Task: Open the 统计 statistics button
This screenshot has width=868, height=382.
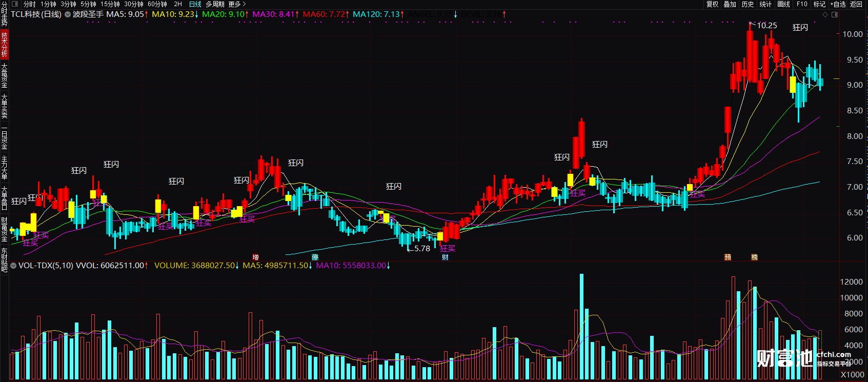Action: [765, 4]
